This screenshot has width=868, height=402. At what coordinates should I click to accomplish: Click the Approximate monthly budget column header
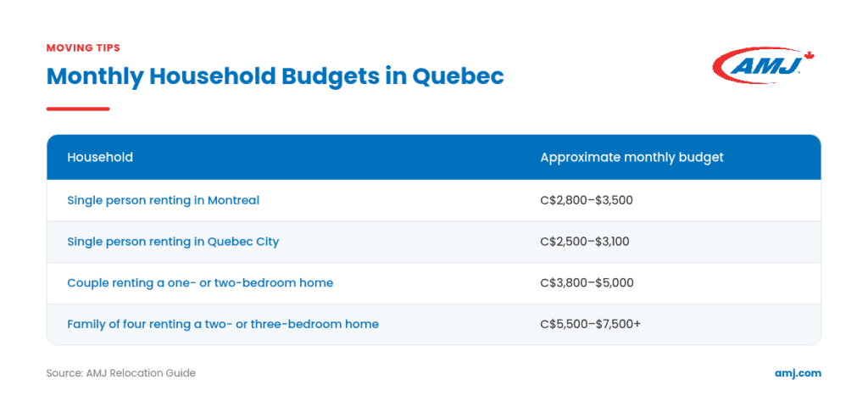(632, 157)
